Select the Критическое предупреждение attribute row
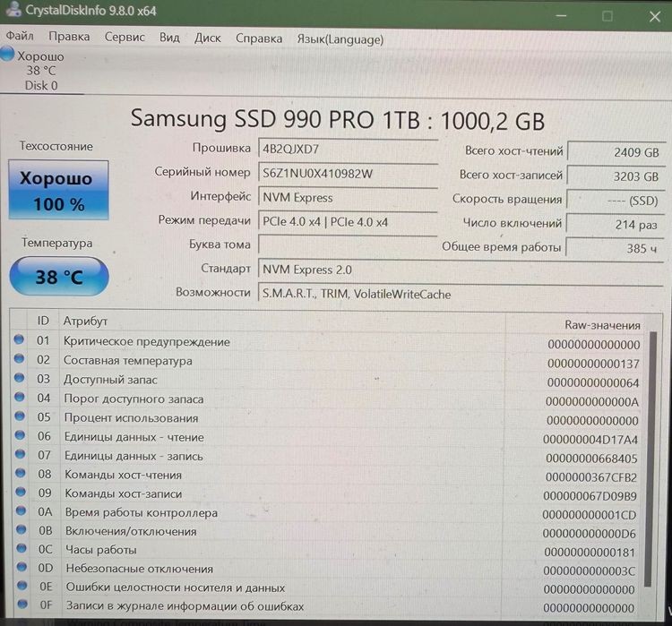Image resolution: width=672 pixels, height=626 pixels. (328, 342)
